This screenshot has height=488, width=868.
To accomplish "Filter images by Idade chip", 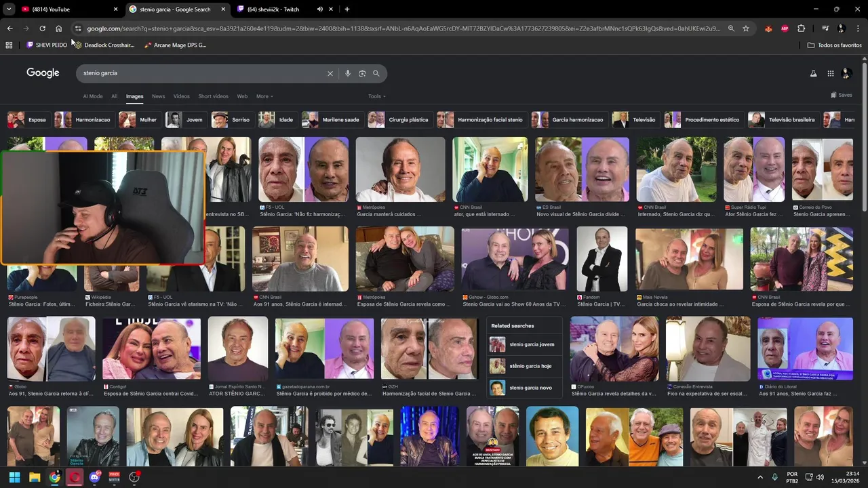I will click(277, 120).
